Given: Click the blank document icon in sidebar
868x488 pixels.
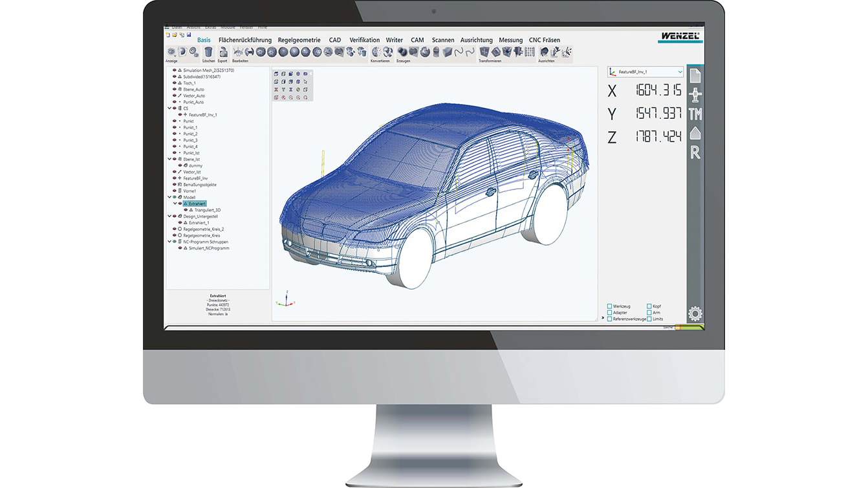Looking at the screenshot, I should pyautogui.click(x=695, y=76).
